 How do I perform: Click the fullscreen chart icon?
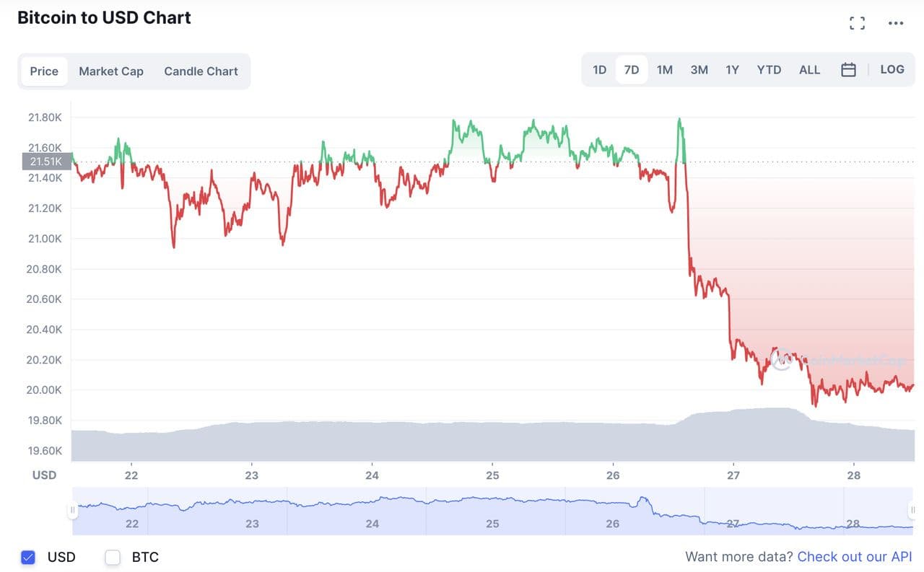[x=857, y=23]
